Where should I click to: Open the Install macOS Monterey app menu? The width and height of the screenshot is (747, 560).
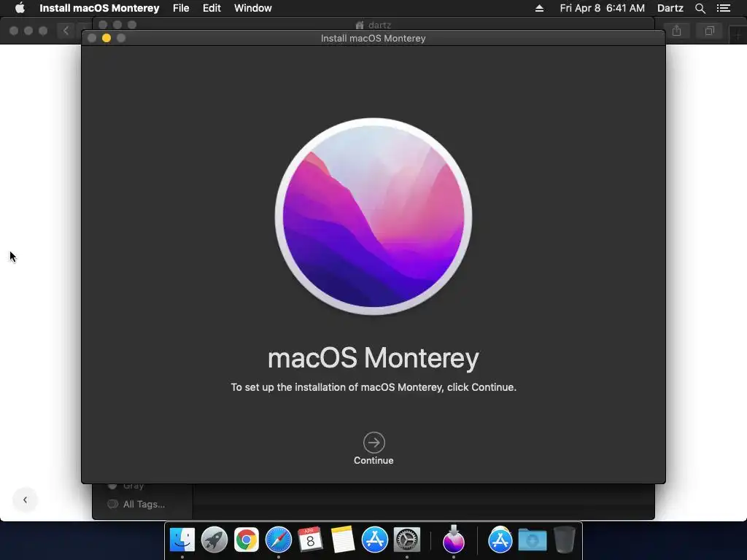[99, 8]
